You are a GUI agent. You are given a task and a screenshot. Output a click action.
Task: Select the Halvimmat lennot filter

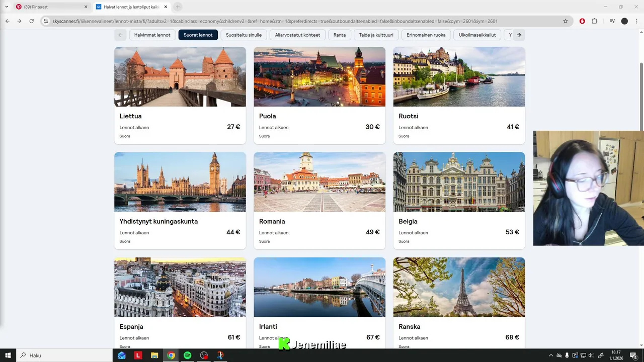[x=152, y=35]
